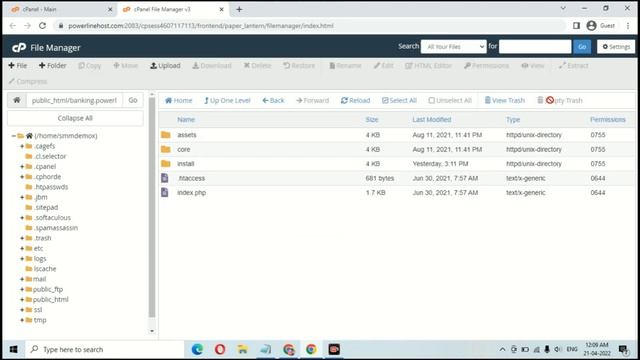This screenshot has width=640, height=360.
Task: Open Opera from the Windows taskbar
Action: [220, 349]
